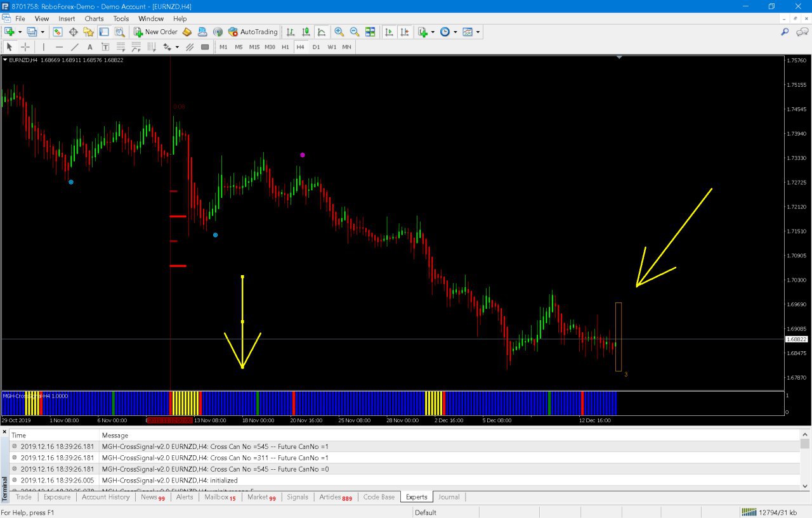
Task: Toggle chart auto scroll
Action: point(389,32)
